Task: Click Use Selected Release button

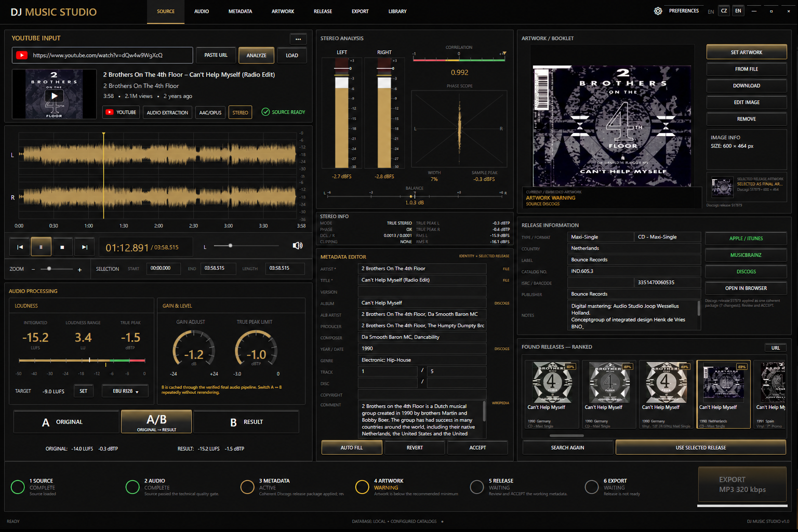Action: coord(701,447)
